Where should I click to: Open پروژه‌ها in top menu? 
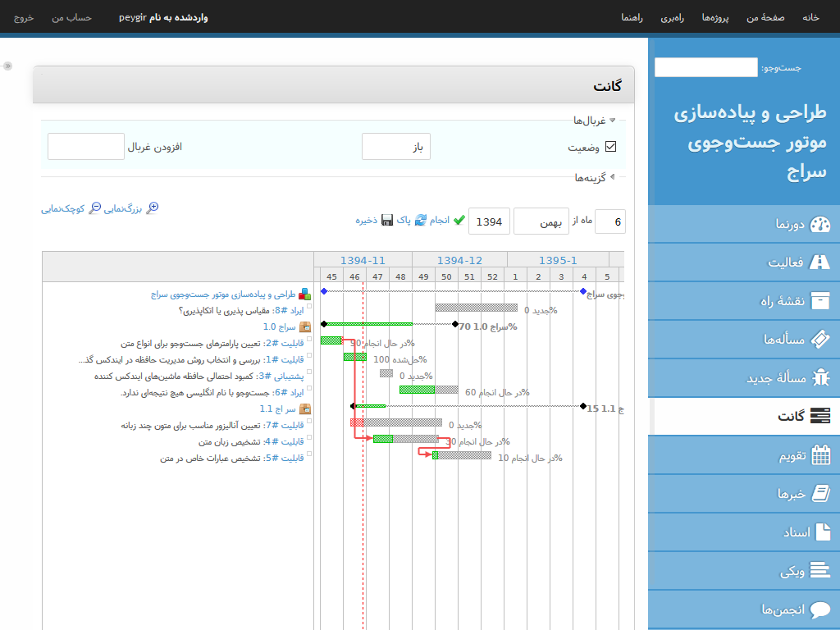tap(719, 17)
